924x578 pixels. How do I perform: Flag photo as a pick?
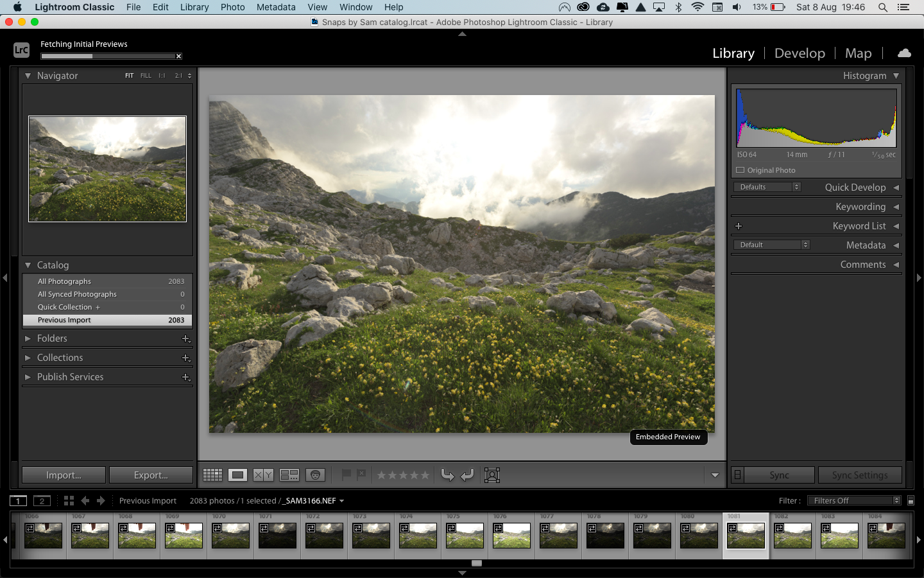point(346,475)
